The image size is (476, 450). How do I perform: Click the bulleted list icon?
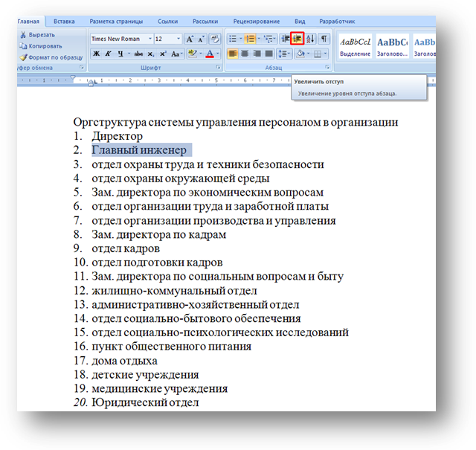click(x=233, y=39)
